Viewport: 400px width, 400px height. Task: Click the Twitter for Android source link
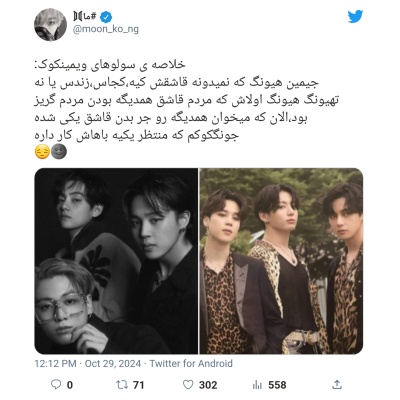tap(191, 363)
